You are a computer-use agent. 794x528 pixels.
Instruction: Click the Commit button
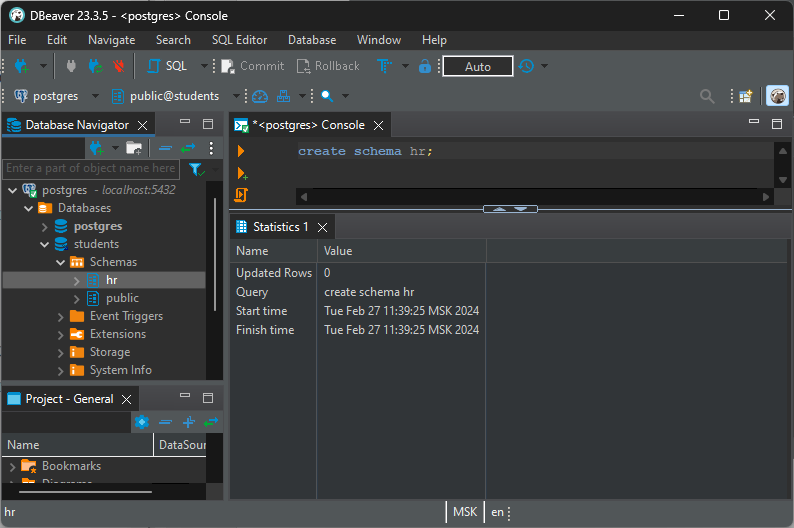pos(253,66)
